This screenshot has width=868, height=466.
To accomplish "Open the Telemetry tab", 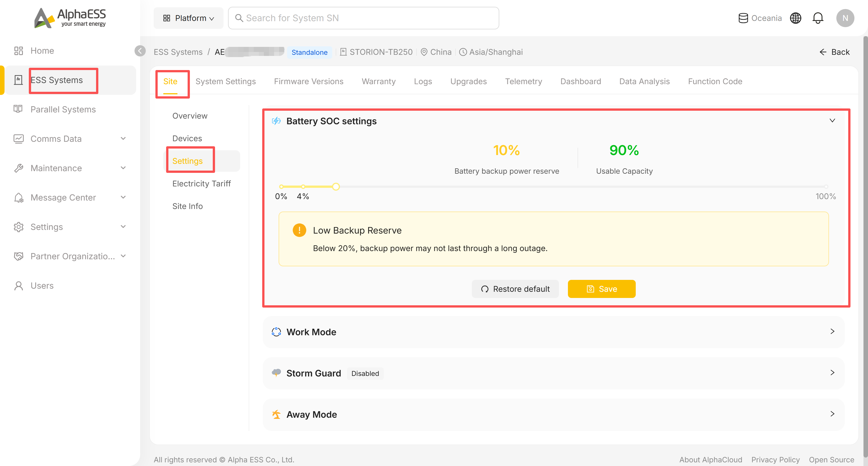I will tap(523, 81).
